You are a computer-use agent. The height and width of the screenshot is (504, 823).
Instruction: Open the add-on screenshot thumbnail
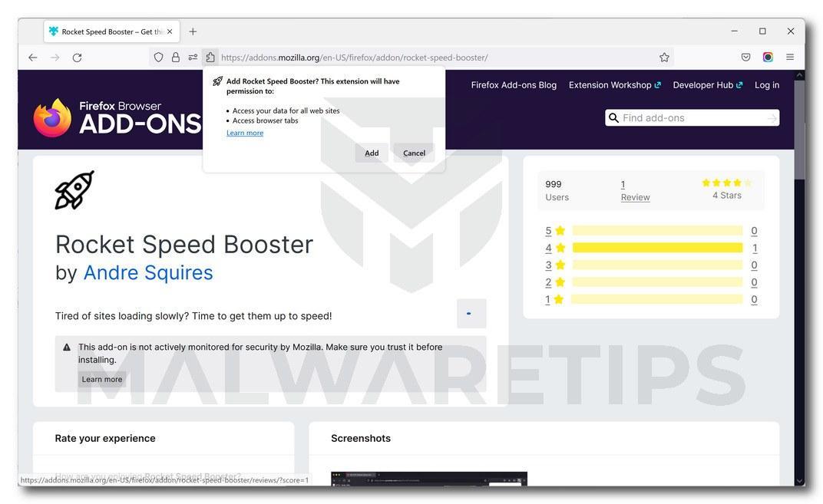coord(429,479)
